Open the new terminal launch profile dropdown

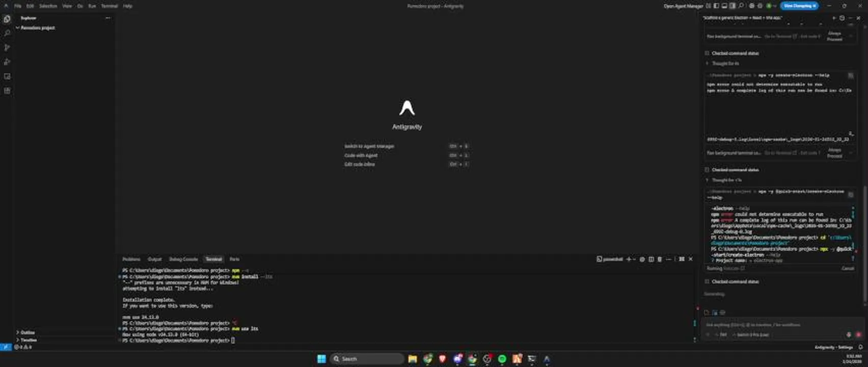pyautogui.click(x=634, y=259)
